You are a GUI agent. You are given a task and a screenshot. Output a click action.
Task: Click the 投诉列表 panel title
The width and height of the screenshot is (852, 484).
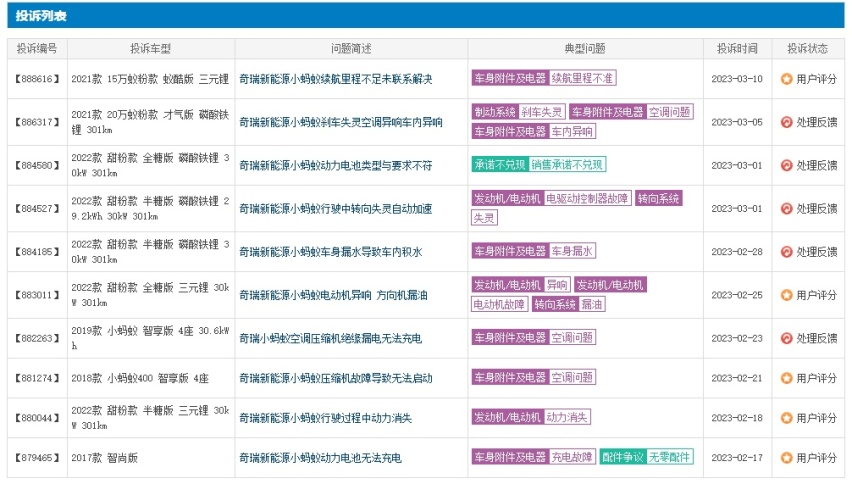tap(41, 16)
